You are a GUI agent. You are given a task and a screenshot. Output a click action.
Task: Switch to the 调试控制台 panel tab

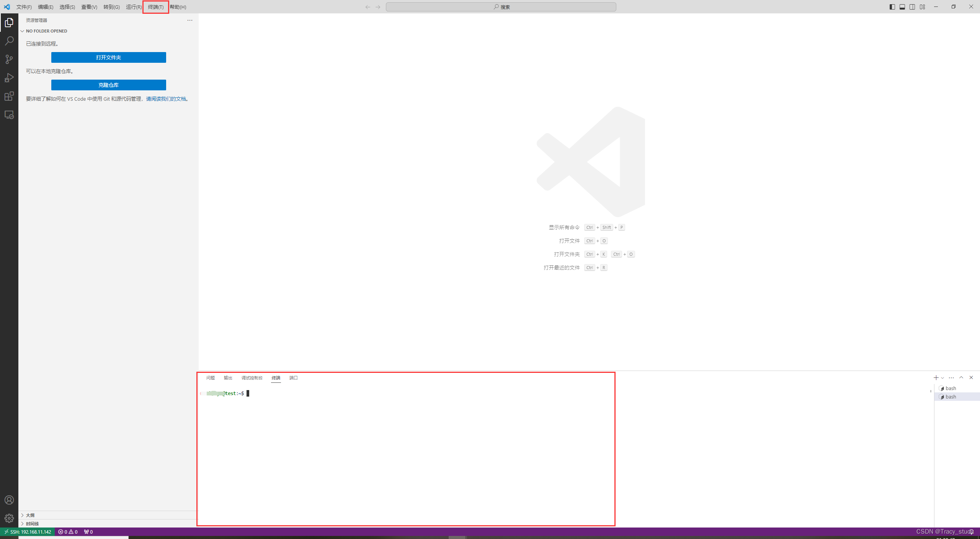point(252,378)
